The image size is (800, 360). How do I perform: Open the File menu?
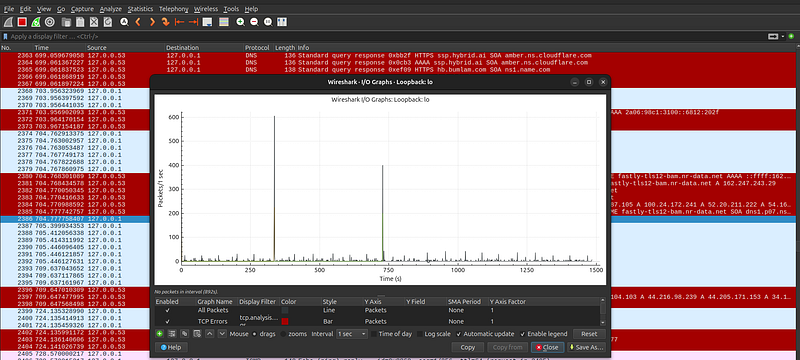point(9,9)
